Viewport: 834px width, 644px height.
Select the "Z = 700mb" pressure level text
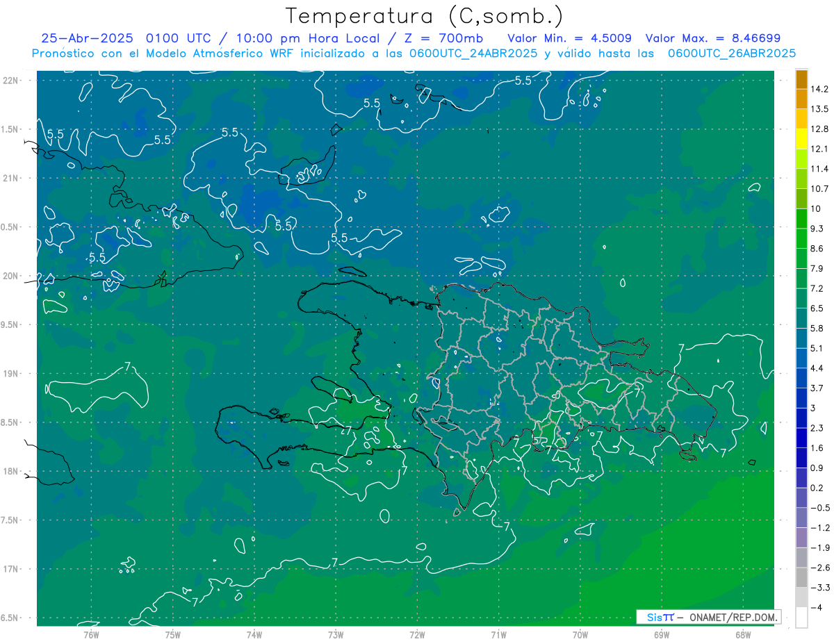(x=444, y=38)
